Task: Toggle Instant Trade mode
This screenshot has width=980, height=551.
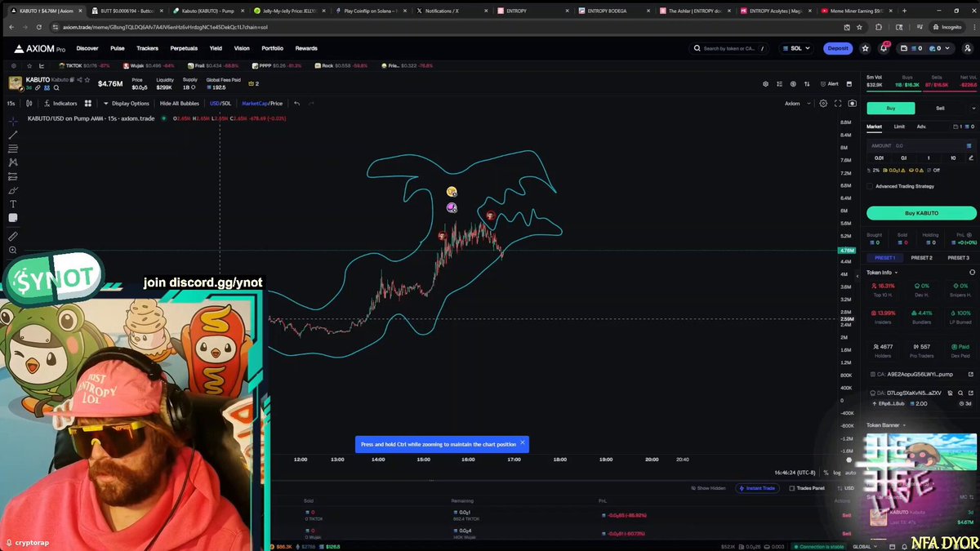Action: pos(757,488)
